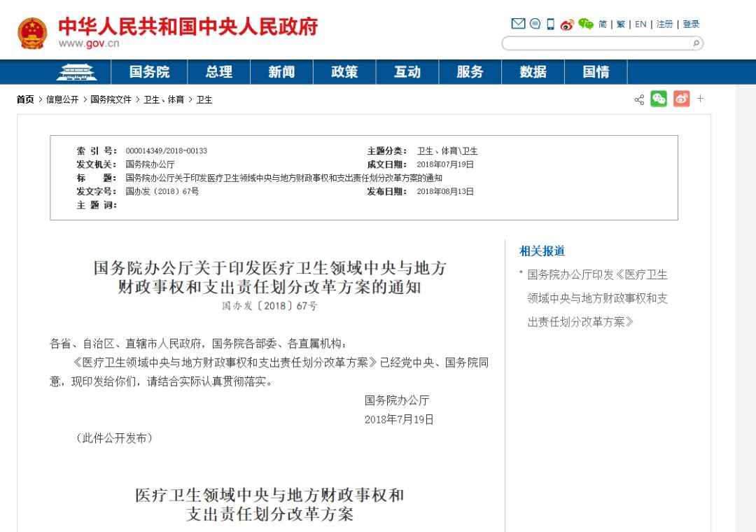The image size is (756, 532).
Task: Click the message bubble icon in the header
Action: click(534, 23)
